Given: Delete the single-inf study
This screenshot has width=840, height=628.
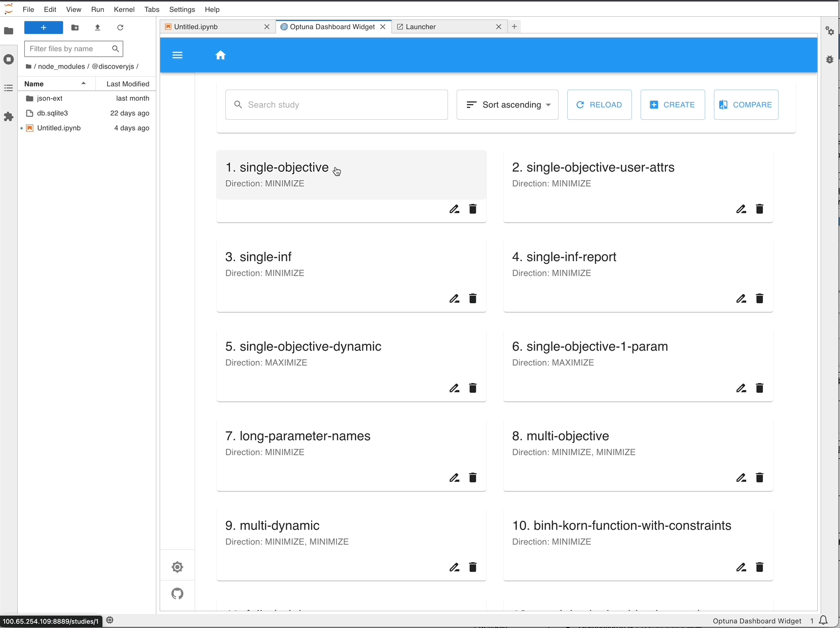Looking at the screenshot, I should (x=473, y=298).
